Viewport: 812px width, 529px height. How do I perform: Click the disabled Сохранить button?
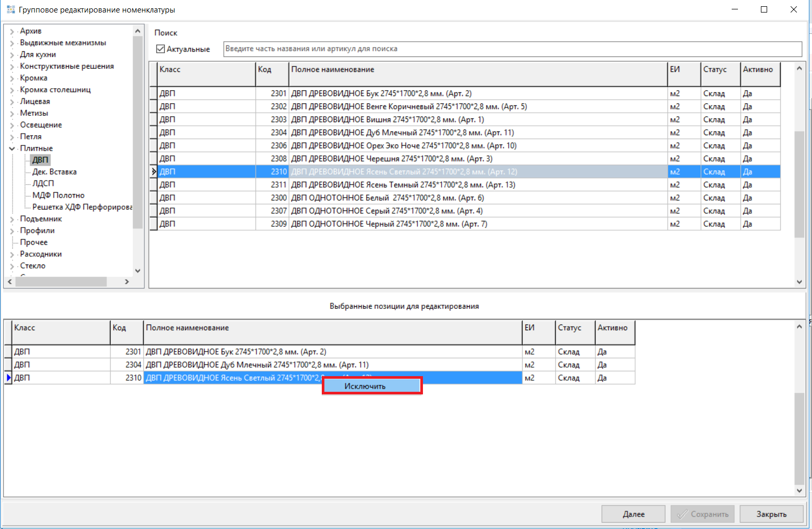click(702, 514)
